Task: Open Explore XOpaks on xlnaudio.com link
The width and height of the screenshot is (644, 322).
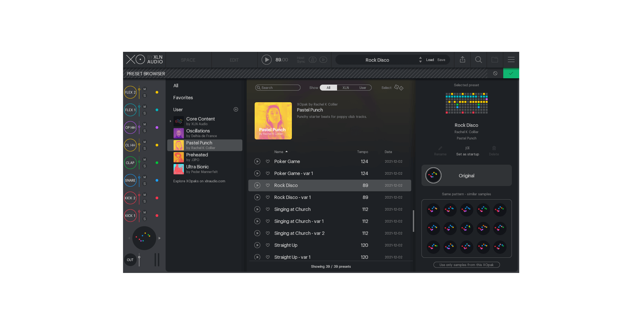Action: coord(199,181)
